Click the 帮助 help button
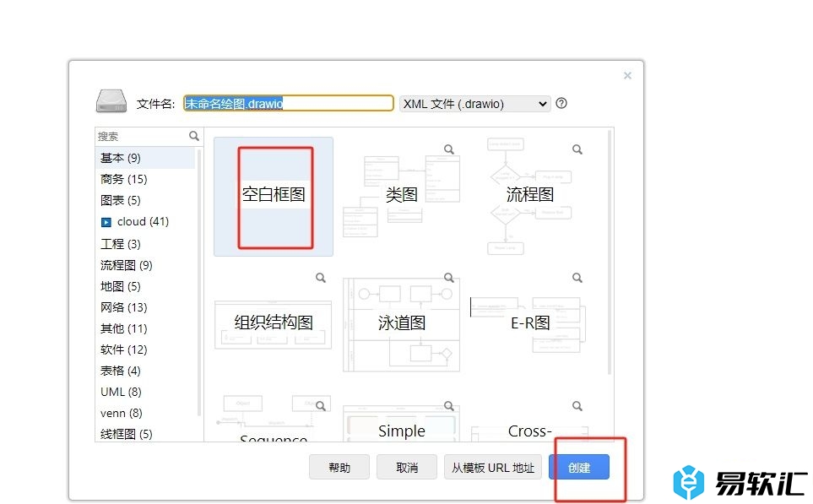The height and width of the screenshot is (504, 813). click(x=339, y=468)
